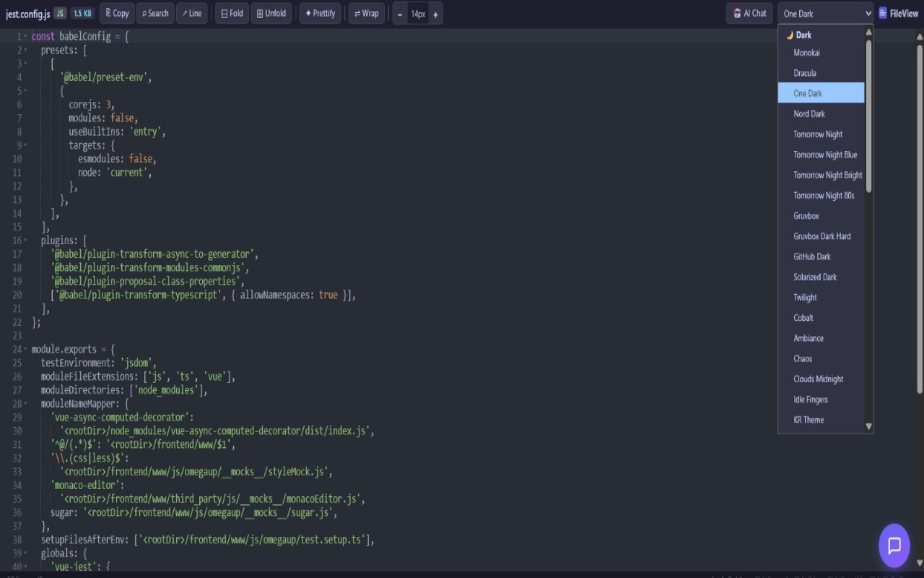Collapse fold arrow on line 28 moduleNameMapper
924x578 pixels.
(26, 404)
